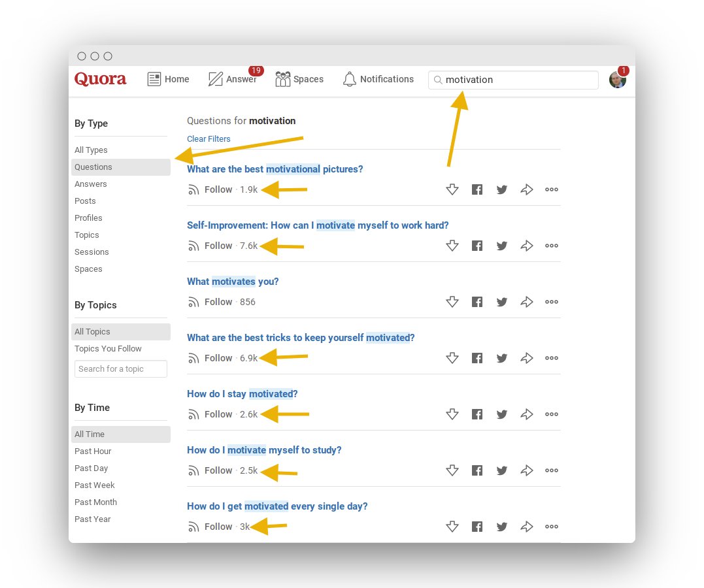Open 'best tricks to keep yourself motivated' question
The image size is (704, 588).
pos(301,338)
